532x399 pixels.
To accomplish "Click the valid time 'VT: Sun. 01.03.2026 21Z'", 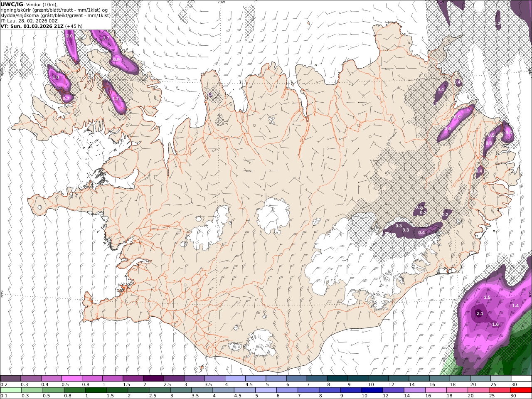I will (32, 26).
